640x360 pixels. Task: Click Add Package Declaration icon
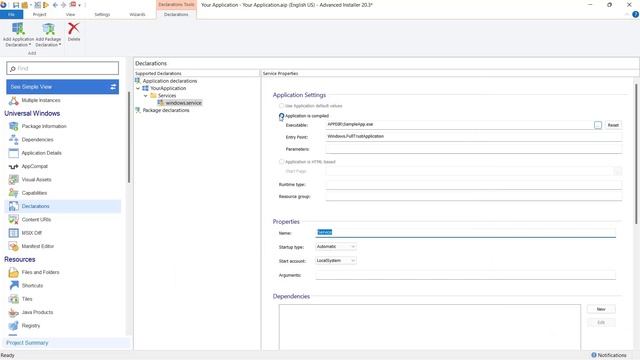(x=49, y=29)
